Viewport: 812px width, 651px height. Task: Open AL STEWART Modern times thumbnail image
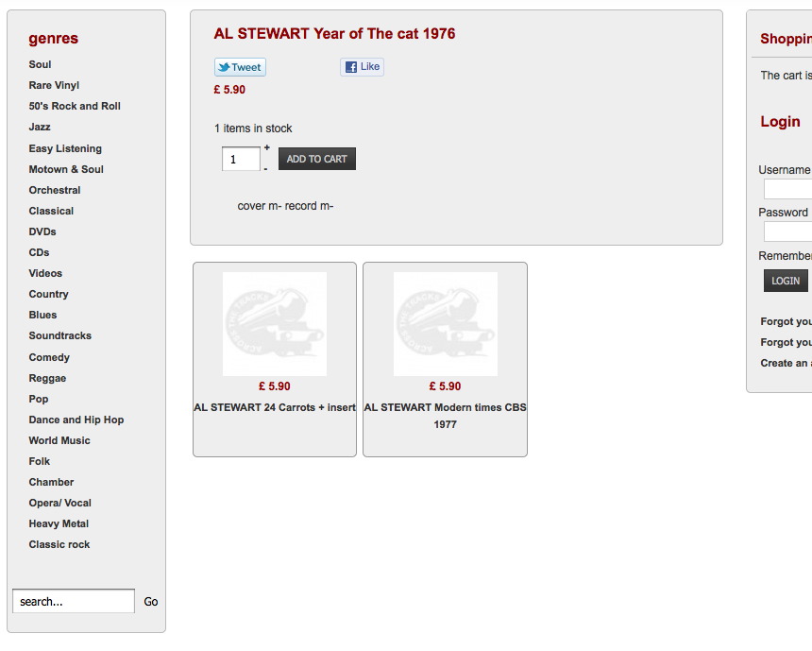click(x=446, y=324)
